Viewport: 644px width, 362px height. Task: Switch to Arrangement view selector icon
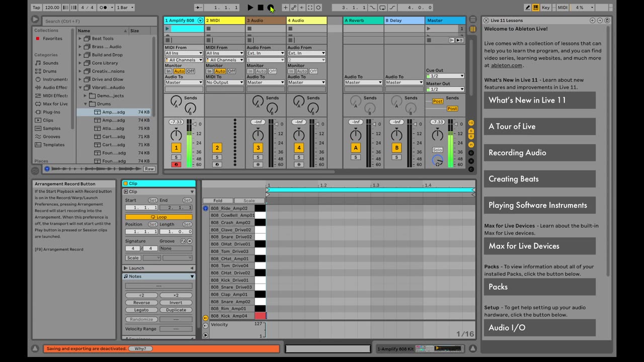point(472,20)
